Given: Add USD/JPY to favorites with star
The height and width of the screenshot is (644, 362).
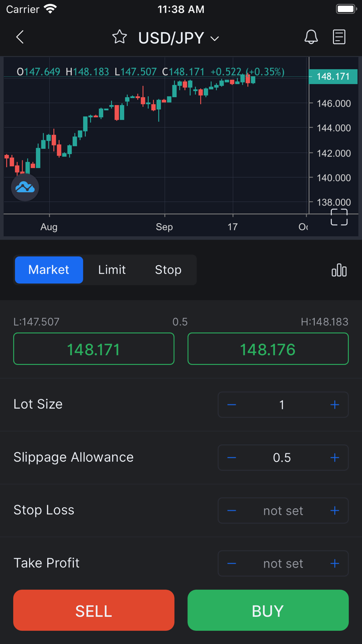Looking at the screenshot, I should click(x=120, y=37).
